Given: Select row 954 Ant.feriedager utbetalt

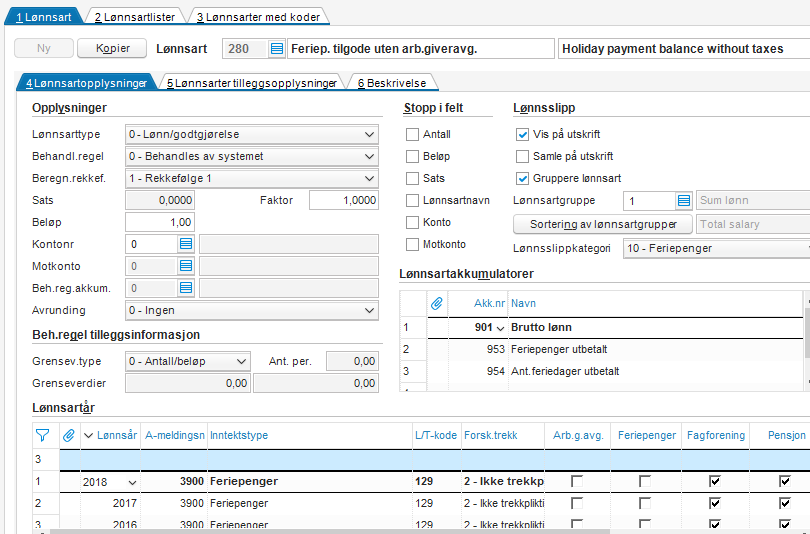Looking at the screenshot, I should coord(602,371).
